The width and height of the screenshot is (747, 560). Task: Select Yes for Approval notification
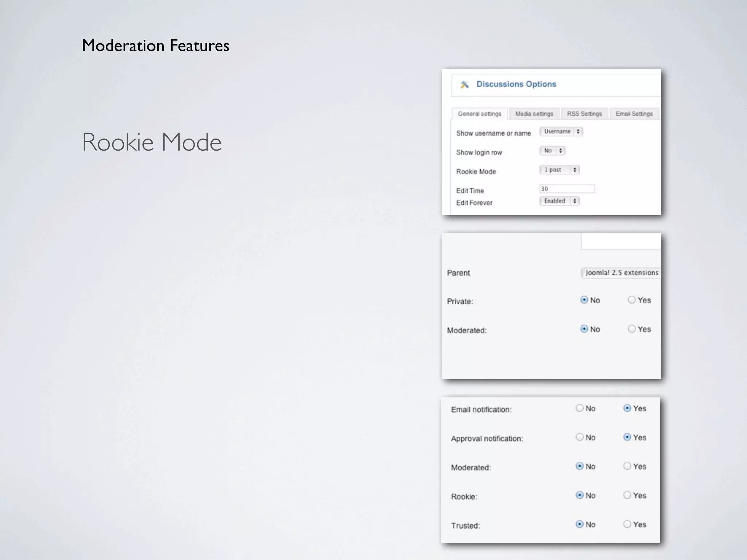click(x=627, y=437)
